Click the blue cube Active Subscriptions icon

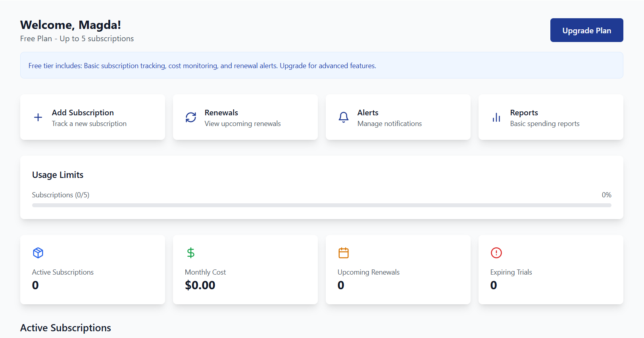[x=38, y=253]
